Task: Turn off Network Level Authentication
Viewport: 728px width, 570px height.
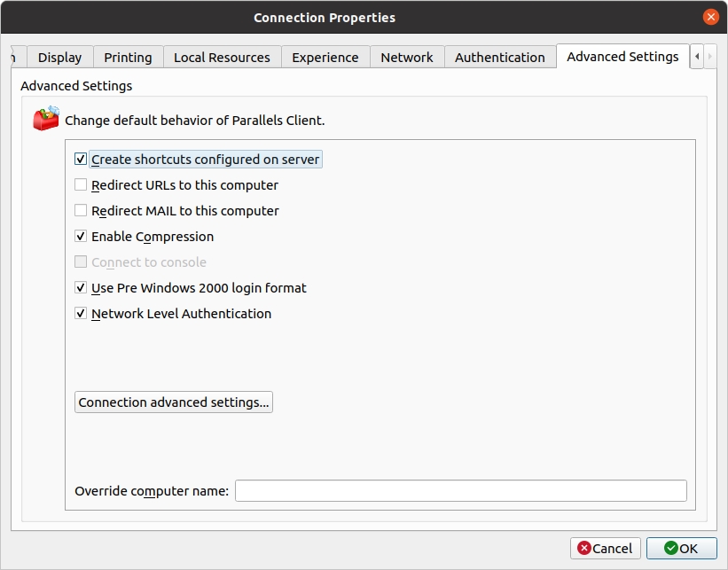Action: point(81,314)
